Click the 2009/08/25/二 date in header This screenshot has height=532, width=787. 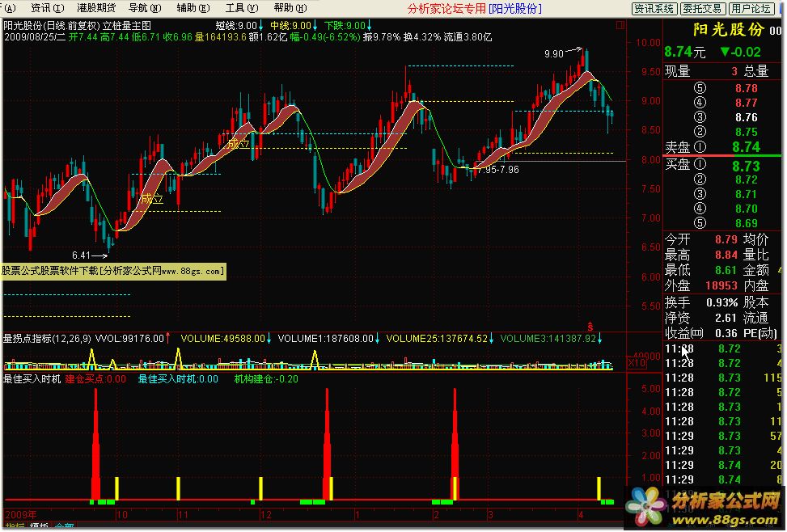tap(35, 37)
